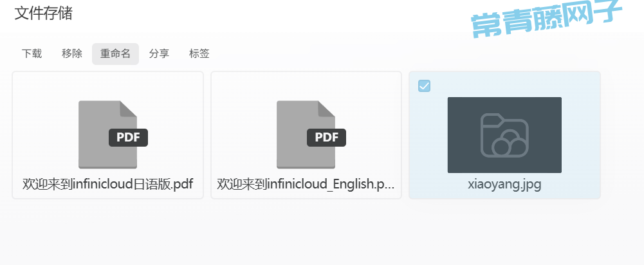Click the image placeholder glyph in the xiaoyang thumbnail
644x265 pixels.
504,135
